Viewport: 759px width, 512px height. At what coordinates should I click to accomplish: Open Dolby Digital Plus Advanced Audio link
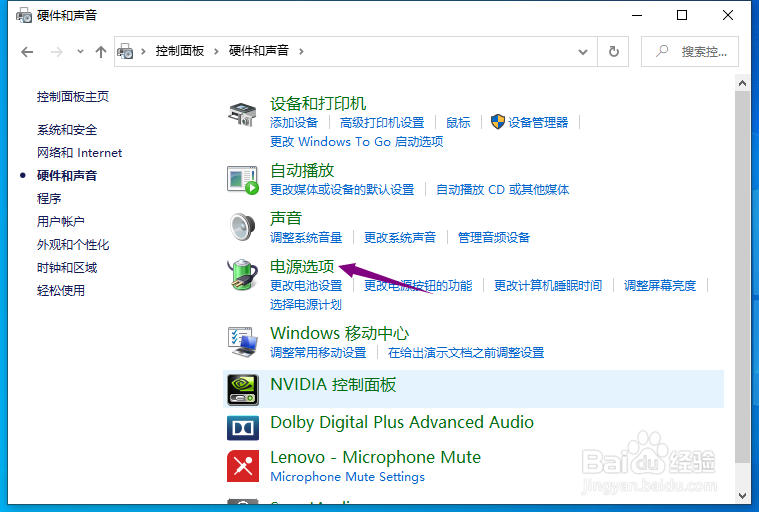(x=402, y=422)
